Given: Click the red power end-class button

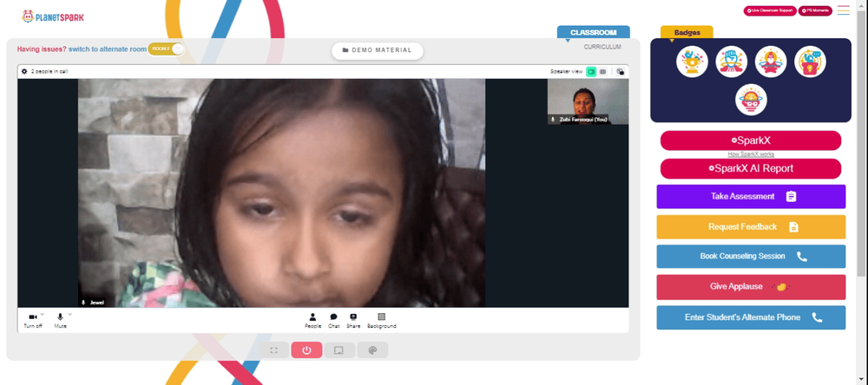Looking at the screenshot, I should (x=306, y=350).
